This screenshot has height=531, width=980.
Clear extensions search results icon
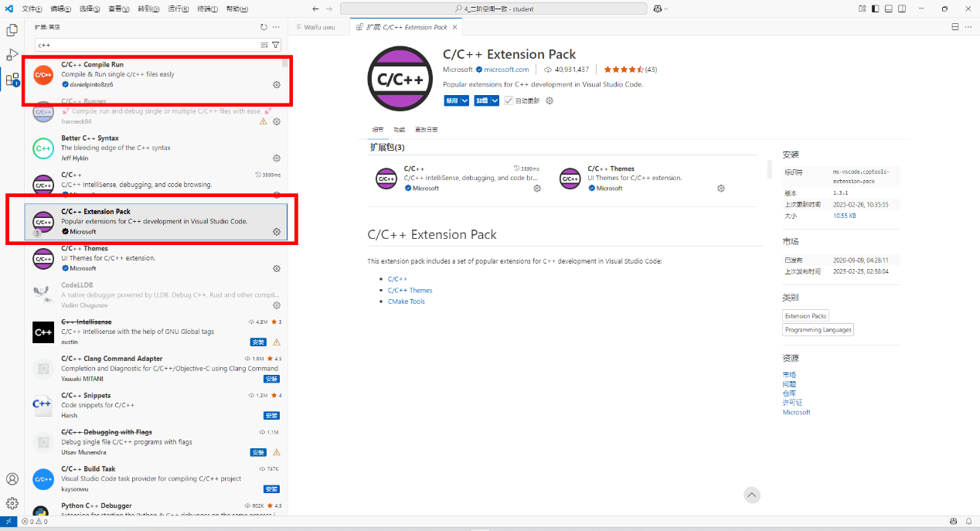coord(264,45)
